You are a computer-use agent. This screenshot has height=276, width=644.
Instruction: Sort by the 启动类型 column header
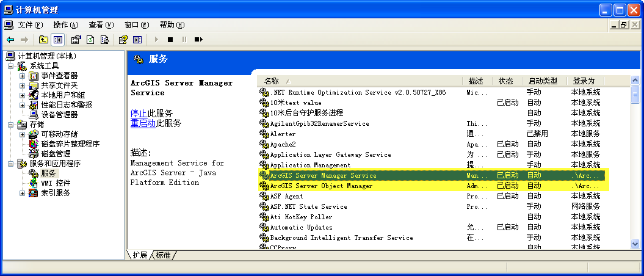tap(545, 81)
